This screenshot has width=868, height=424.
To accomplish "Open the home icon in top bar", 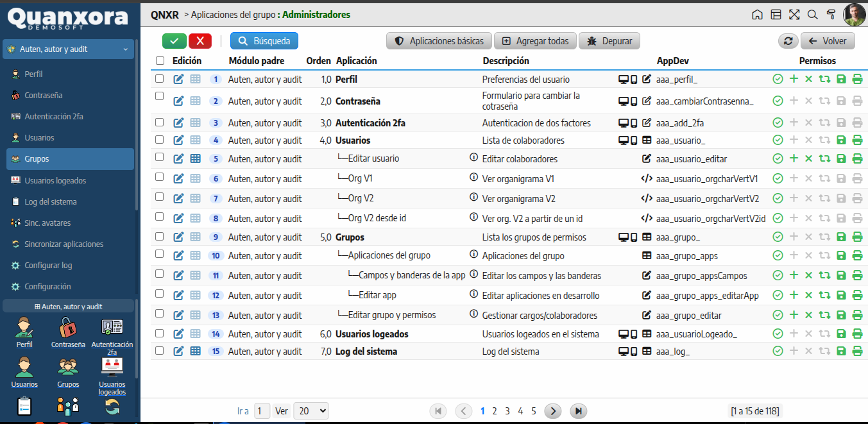I will [x=757, y=15].
